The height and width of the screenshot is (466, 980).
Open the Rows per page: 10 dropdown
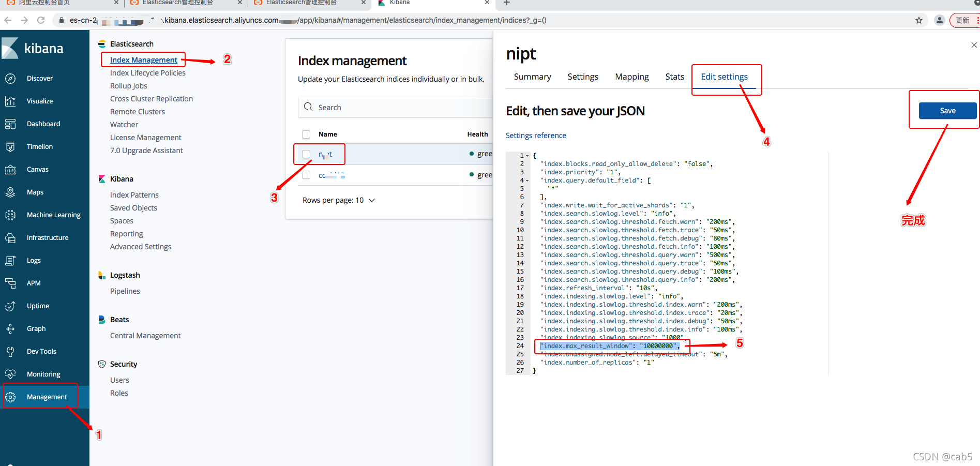(339, 200)
